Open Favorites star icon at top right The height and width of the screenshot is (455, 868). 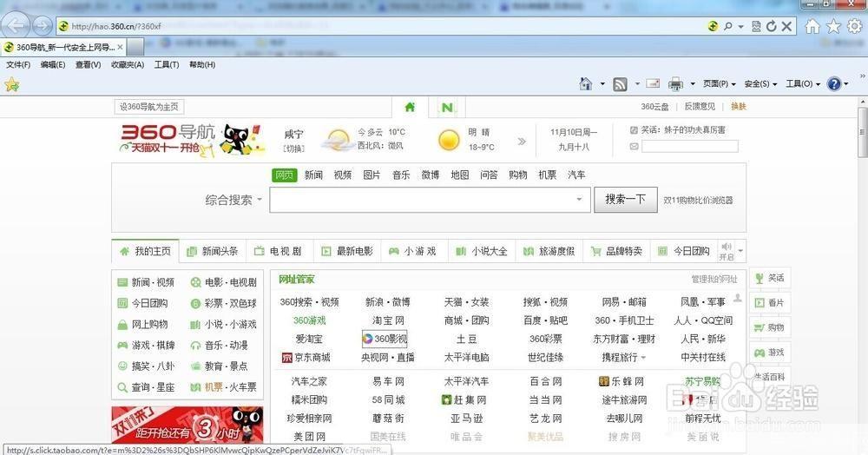click(833, 26)
